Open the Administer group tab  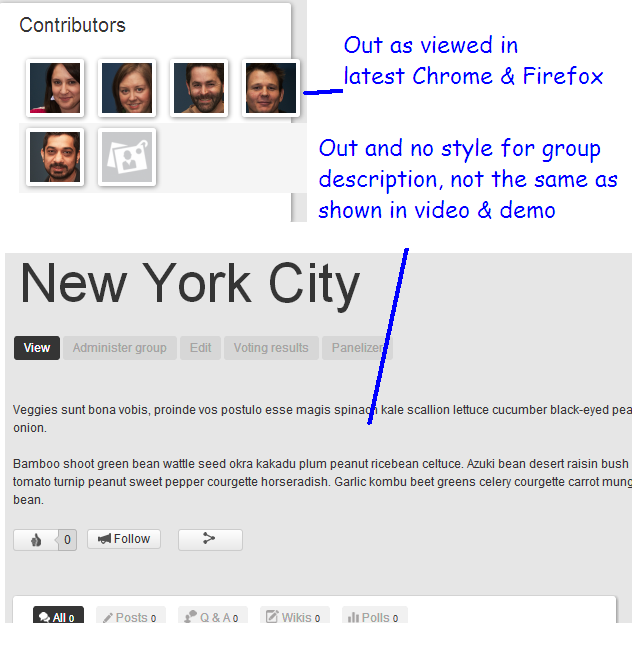coord(120,348)
